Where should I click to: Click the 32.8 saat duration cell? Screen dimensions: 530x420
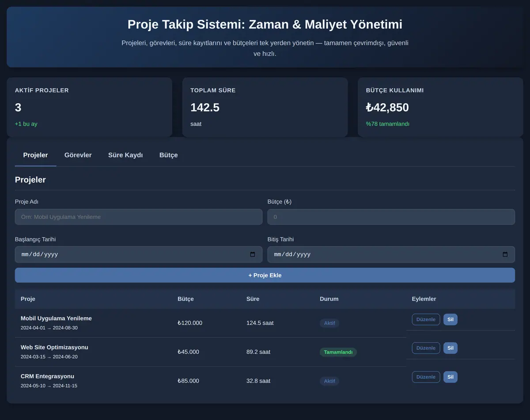[258, 381]
